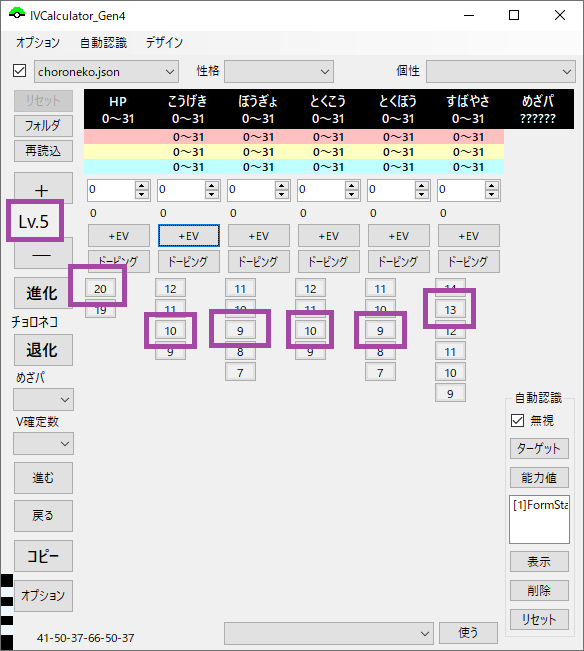Open the choroneko.json file dropdown
The height and width of the screenshot is (651, 584).
pyautogui.click(x=106, y=72)
